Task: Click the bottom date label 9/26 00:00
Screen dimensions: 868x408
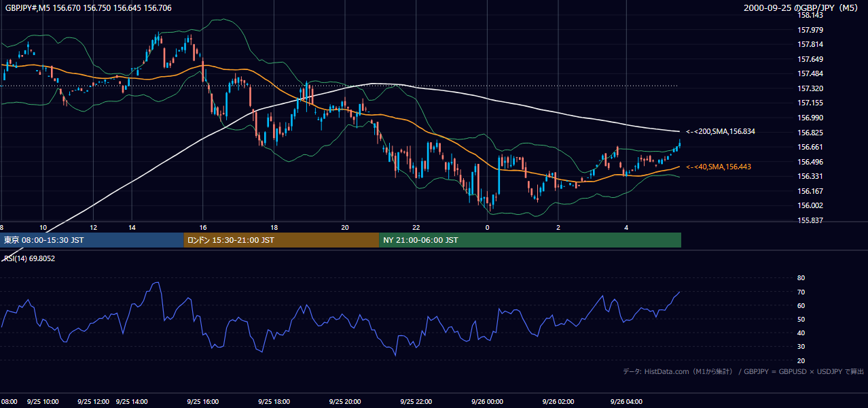Action: click(x=487, y=402)
